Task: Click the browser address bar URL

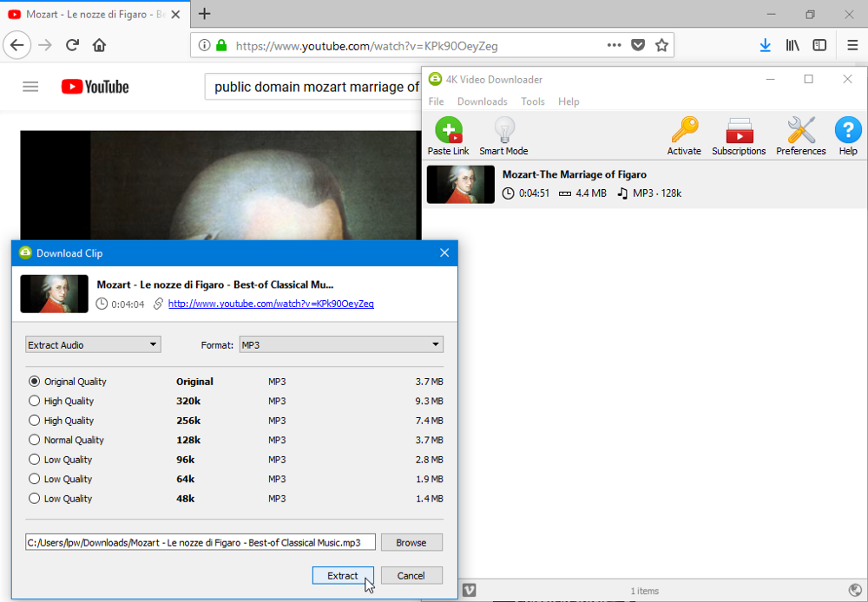Action: tap(366, 46)
